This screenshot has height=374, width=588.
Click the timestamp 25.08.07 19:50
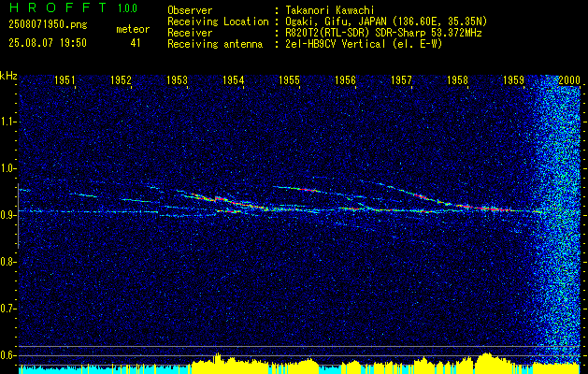tap(48, 43)
